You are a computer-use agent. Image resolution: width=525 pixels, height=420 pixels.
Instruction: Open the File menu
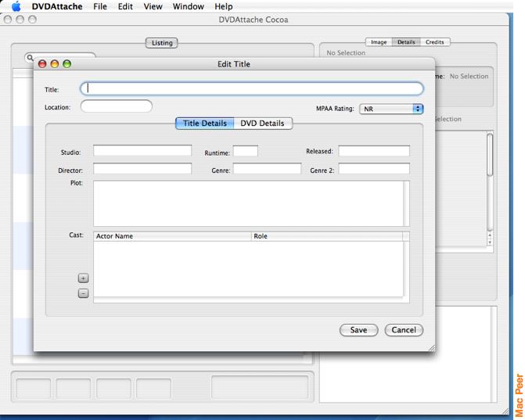pos(100,6)
